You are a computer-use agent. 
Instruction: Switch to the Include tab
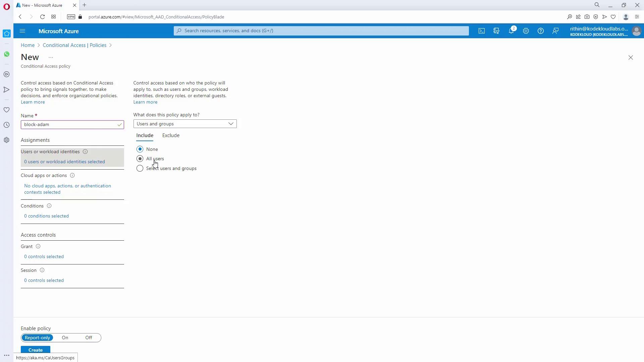point(145,135)
